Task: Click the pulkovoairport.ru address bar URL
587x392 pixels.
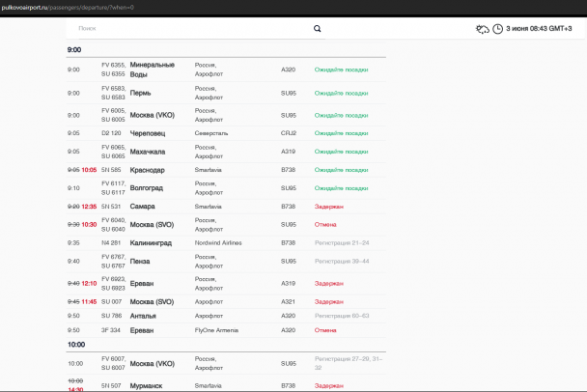Action: tap(68, 7)
